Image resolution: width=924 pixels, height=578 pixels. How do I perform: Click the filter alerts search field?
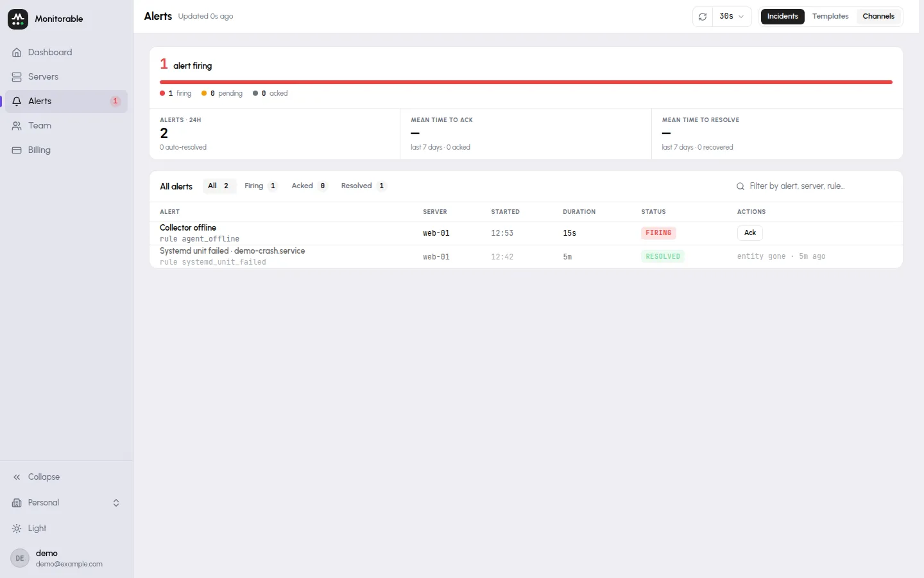click(814, 186)
